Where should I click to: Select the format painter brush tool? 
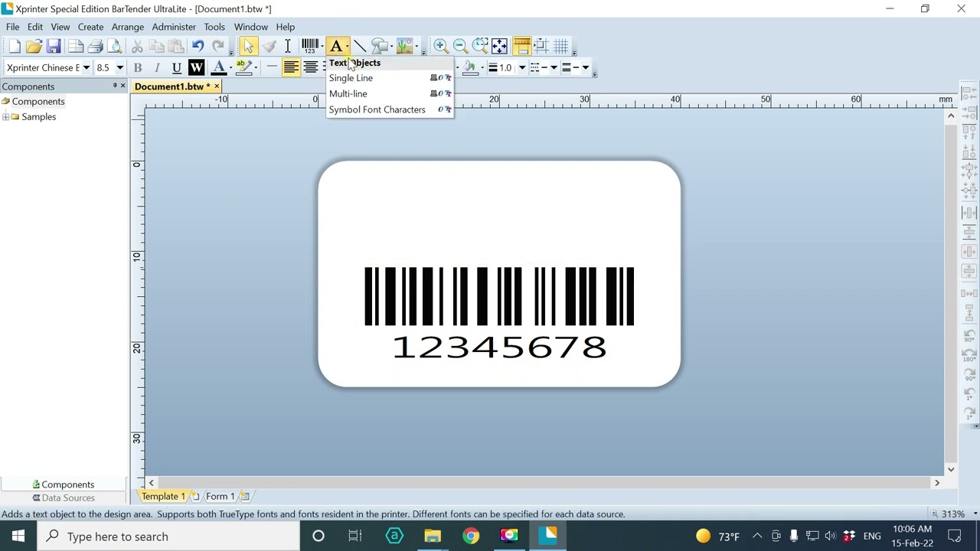click(269, 47)
